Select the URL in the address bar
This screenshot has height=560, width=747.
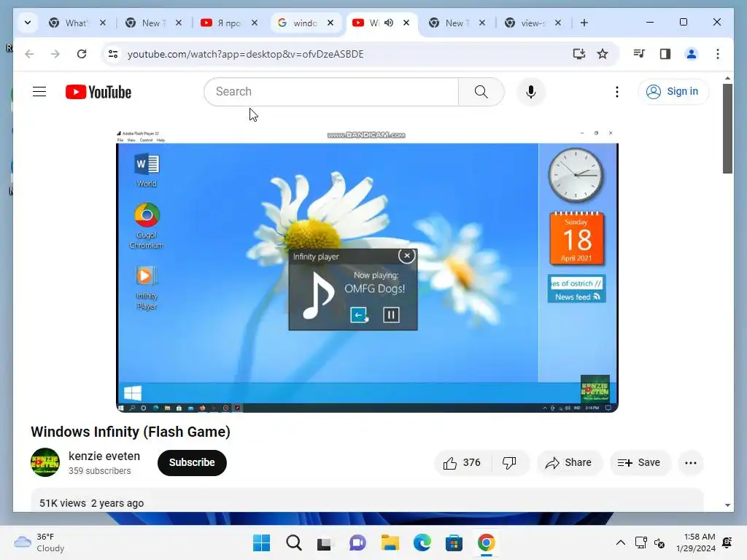(x=245, y=54)
